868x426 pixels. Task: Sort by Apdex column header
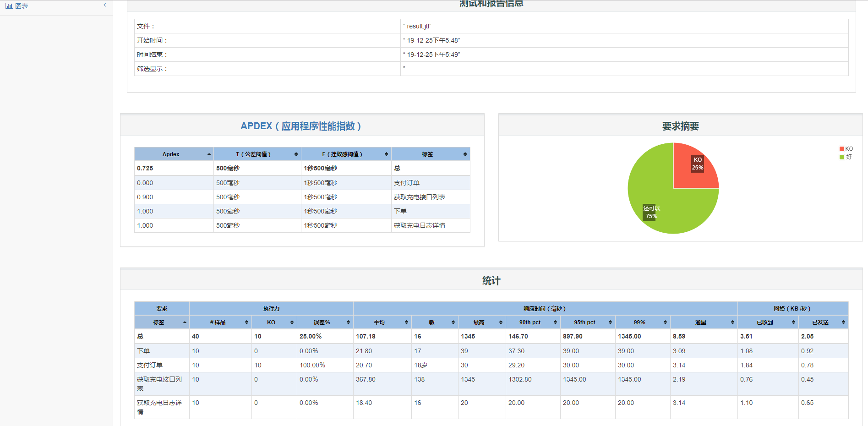coord(174,154)
